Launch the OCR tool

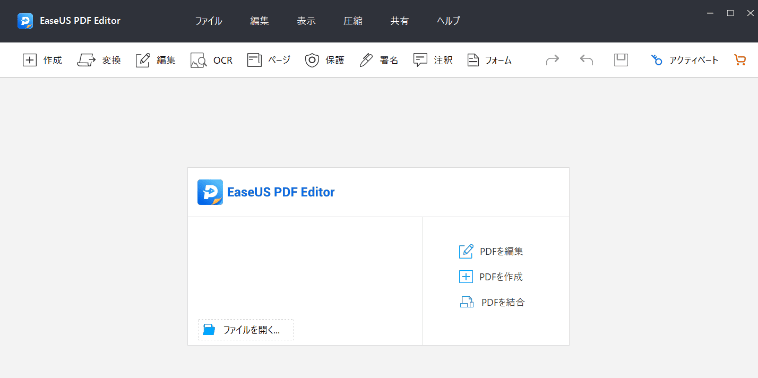[211, 60]
